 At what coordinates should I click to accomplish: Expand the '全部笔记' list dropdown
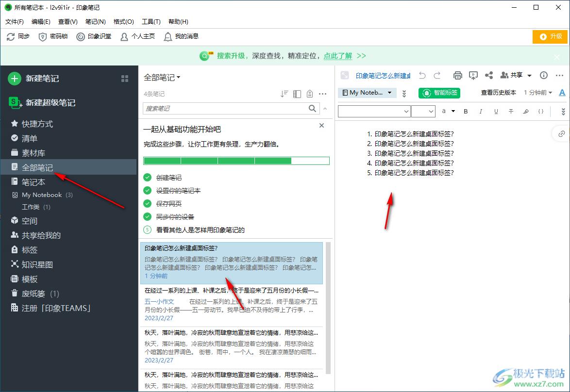coord(162,78)
